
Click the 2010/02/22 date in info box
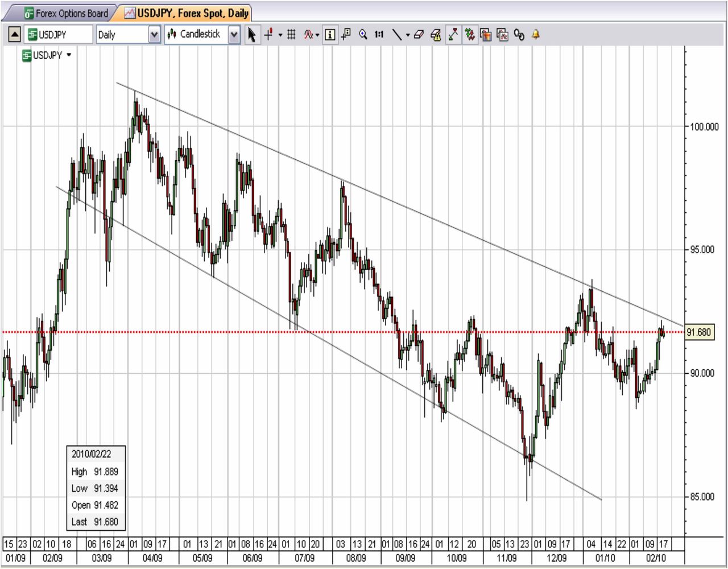(91, 454)
